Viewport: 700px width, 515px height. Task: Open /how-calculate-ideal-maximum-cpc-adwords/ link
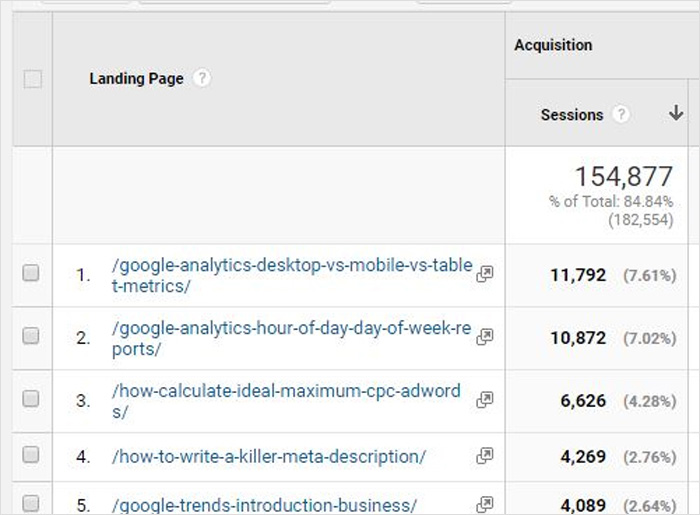click(286, 401)
